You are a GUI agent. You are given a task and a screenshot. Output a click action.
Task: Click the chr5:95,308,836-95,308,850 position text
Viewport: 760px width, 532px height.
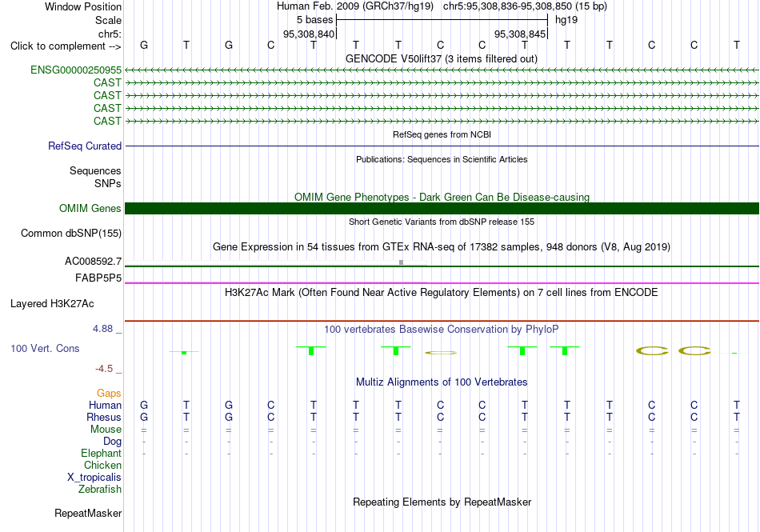[x=525, y=6]
